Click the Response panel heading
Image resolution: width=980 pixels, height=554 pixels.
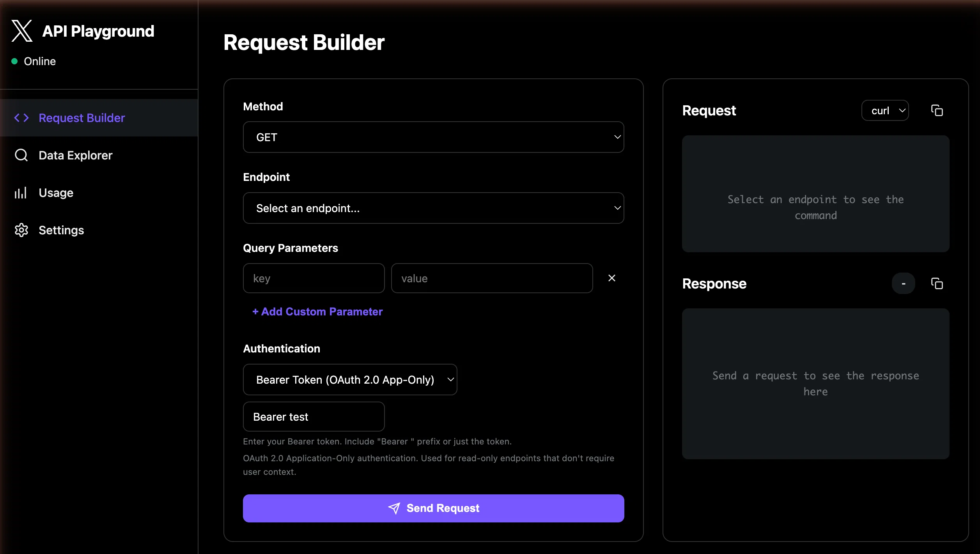(x=714, y=283)
